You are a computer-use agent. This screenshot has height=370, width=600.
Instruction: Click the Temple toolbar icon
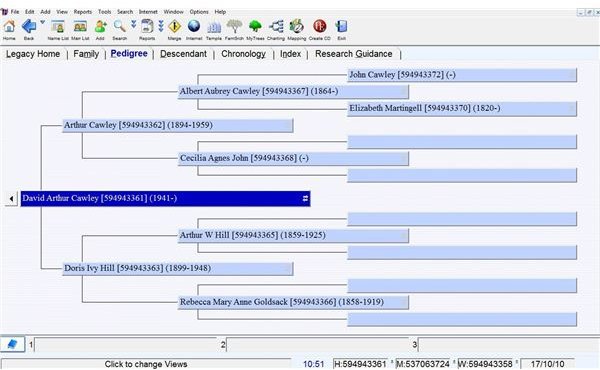coord(214,27)
